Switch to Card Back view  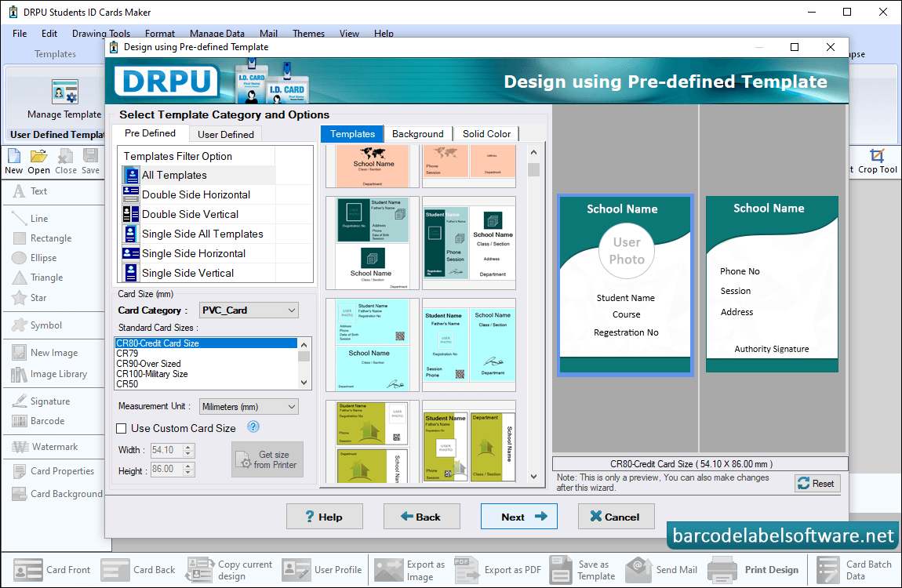coord(138,570)
